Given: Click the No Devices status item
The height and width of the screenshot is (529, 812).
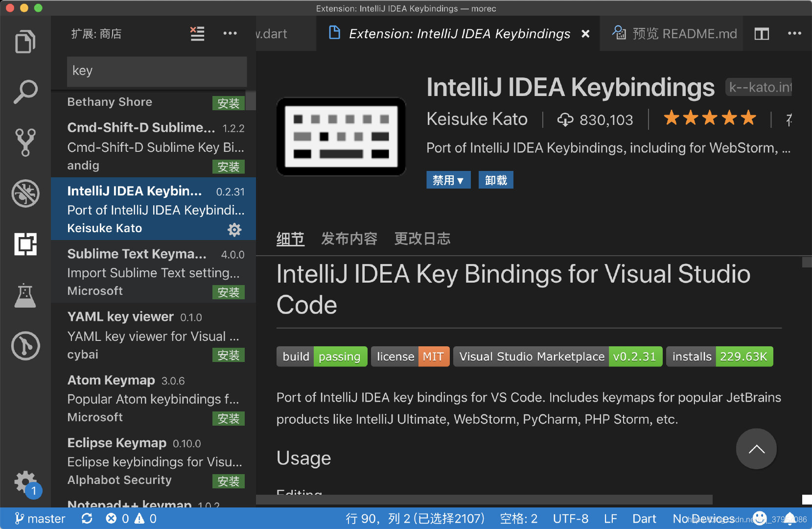Looking at the screenshot, I should 704,519.
